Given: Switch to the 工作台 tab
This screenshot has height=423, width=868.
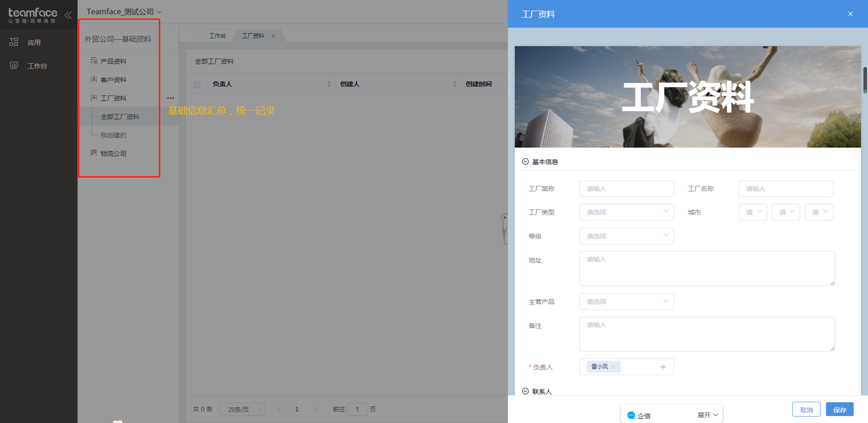Looking at the screenshot, I should [x=217, y=36].
